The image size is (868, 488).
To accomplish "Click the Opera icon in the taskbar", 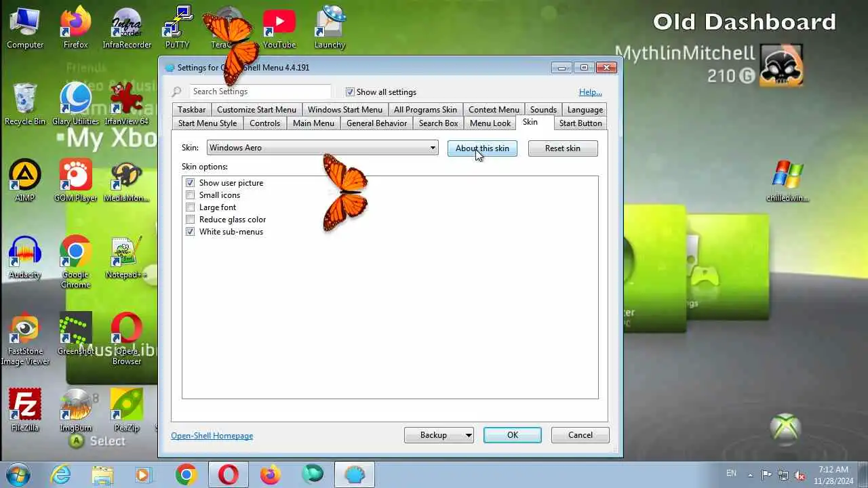I will (x=228, y=475).
